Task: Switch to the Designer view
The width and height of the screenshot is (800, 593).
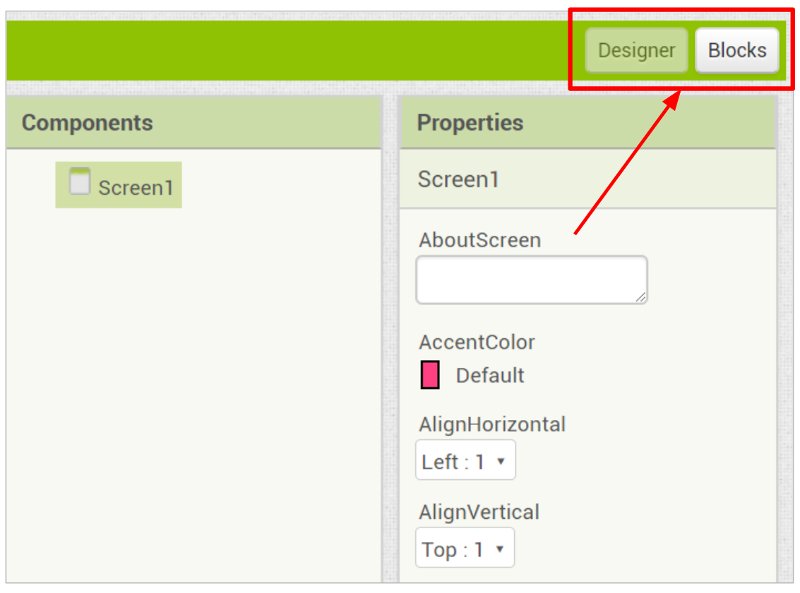Action: click(x=636, y=51)
